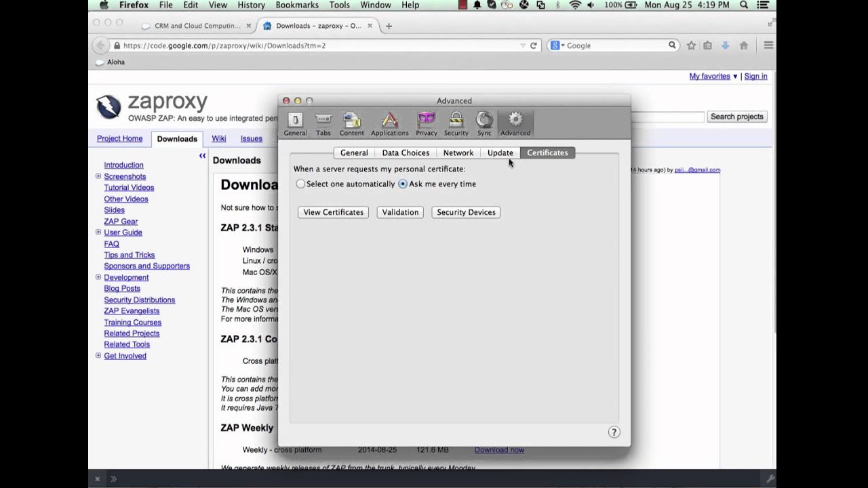Open the search engine dropdown arrow
Screen dimensions: 868x488
point(563,45)
